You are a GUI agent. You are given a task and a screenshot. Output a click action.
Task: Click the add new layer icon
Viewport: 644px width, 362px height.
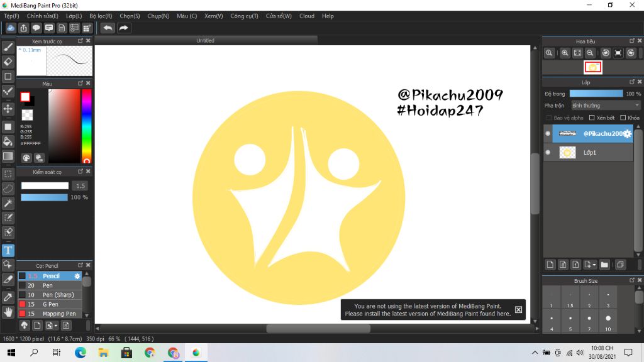point(550,265)
